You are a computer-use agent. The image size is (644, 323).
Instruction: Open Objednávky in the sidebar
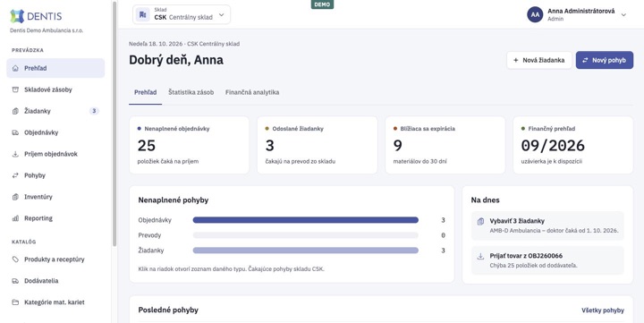(x=55, y=132)
